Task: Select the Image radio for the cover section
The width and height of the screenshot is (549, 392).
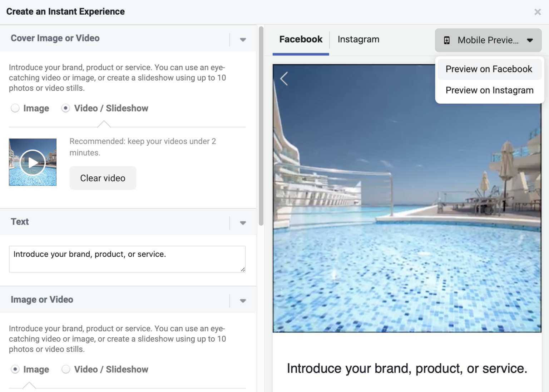Action: pyautogui.click(x=15, y=108)
